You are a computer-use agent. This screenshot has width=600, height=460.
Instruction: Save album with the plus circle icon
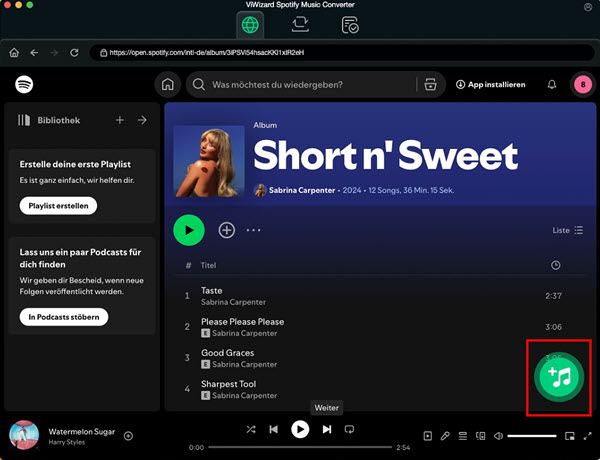(x=227, y=230)
